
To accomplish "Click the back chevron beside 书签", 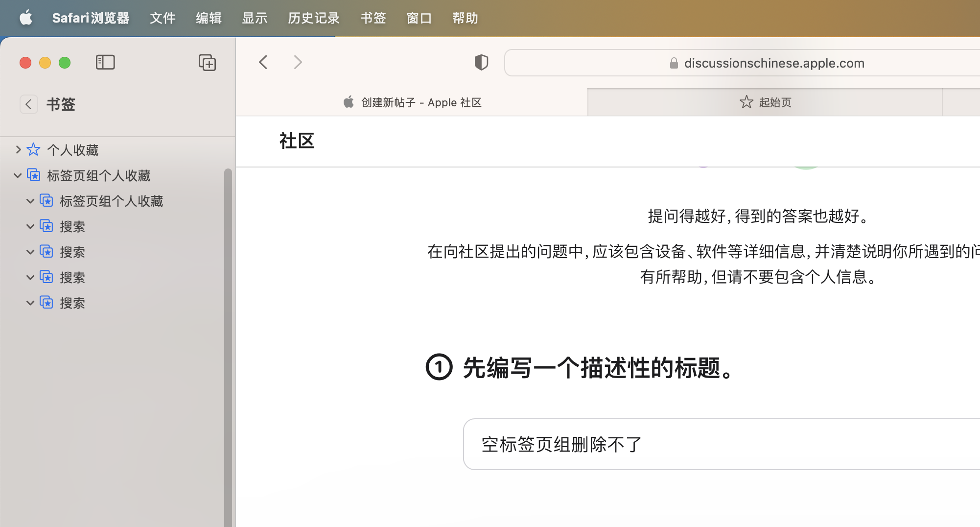I will click(x=29, y=104).
